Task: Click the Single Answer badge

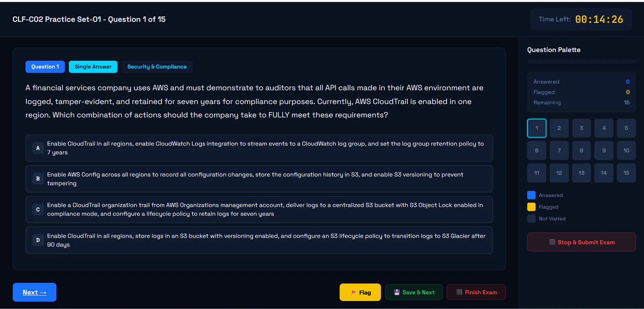Action: [x=93, y=67]
